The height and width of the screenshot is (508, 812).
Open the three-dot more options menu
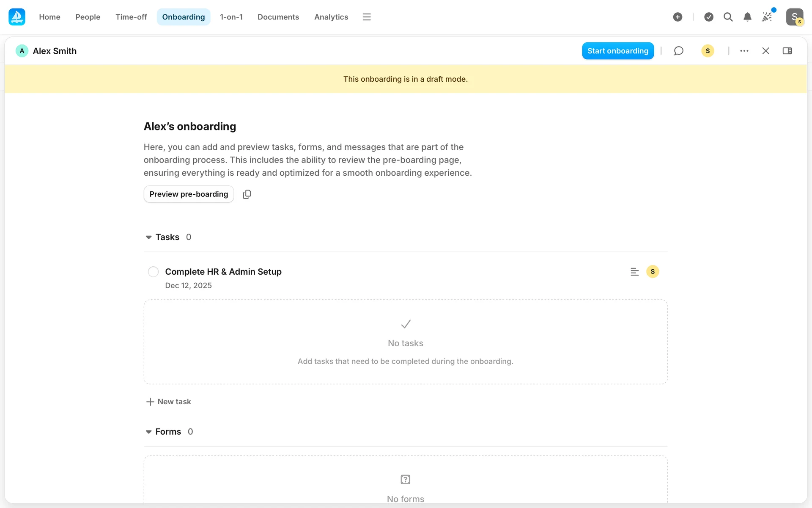[x=744, y=51]
